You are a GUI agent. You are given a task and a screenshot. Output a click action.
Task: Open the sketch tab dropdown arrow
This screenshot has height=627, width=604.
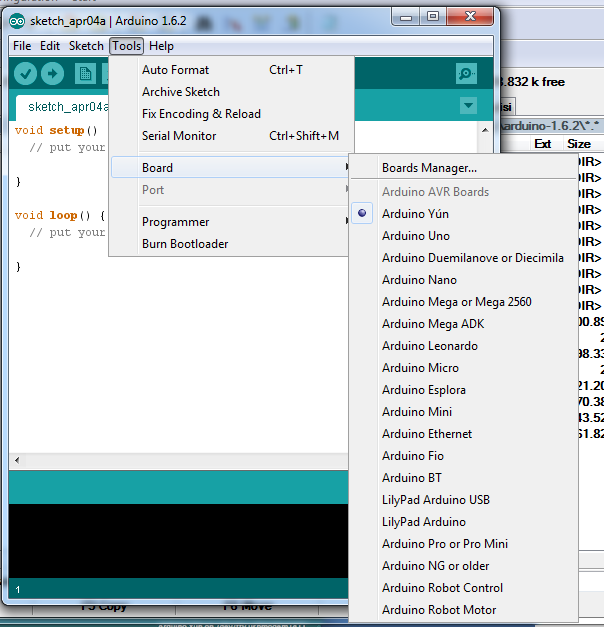[x=468, y=106]
